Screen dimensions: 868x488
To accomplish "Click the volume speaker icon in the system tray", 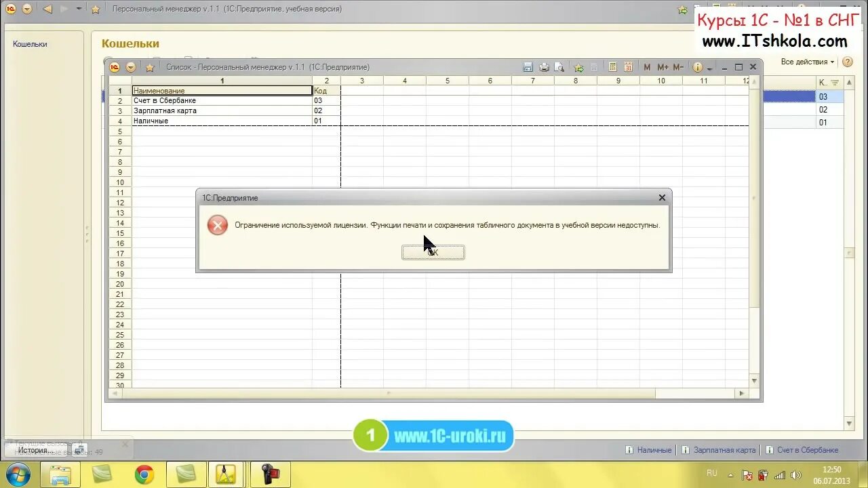I will [x=795, y=474].
